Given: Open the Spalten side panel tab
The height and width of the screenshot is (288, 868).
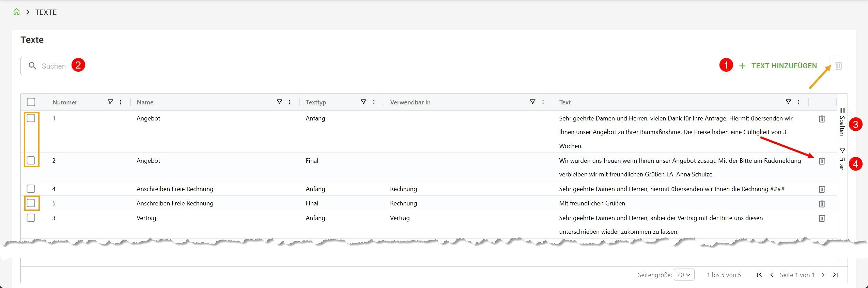Looking at the screenshot, I should pos(842,122).
